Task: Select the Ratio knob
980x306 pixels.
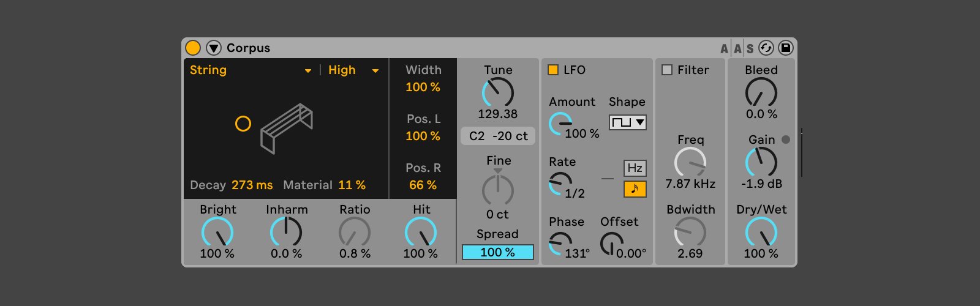Action: click(x=355, y=233)
